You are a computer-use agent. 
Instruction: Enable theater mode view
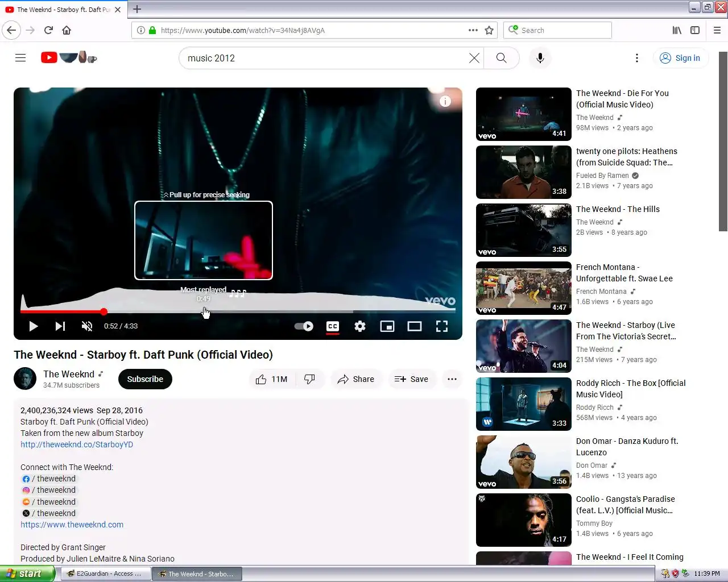[x=415, y=326]
